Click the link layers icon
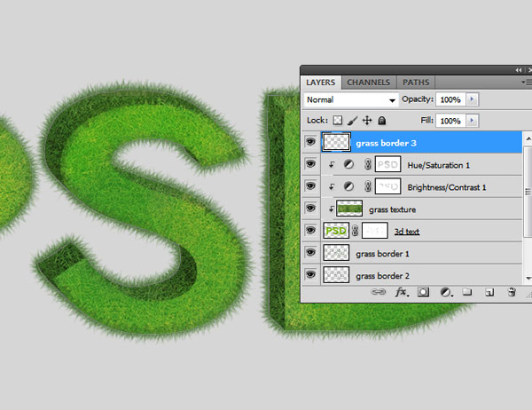This screenshot has width=532, height=410. [378, 291]
